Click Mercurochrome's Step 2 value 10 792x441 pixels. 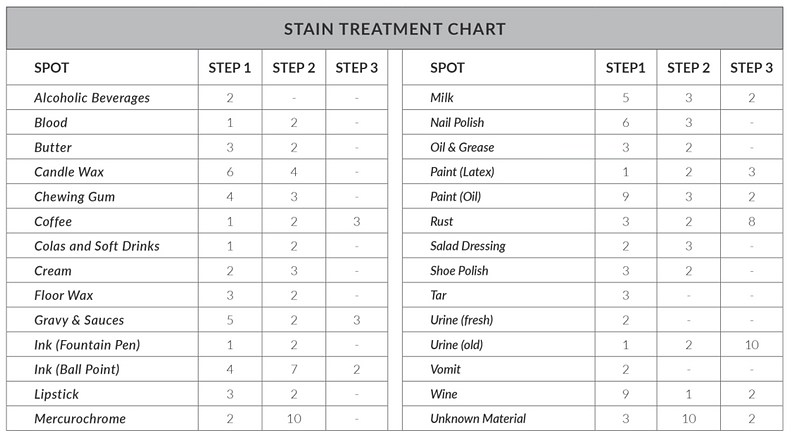click(293, 419)
